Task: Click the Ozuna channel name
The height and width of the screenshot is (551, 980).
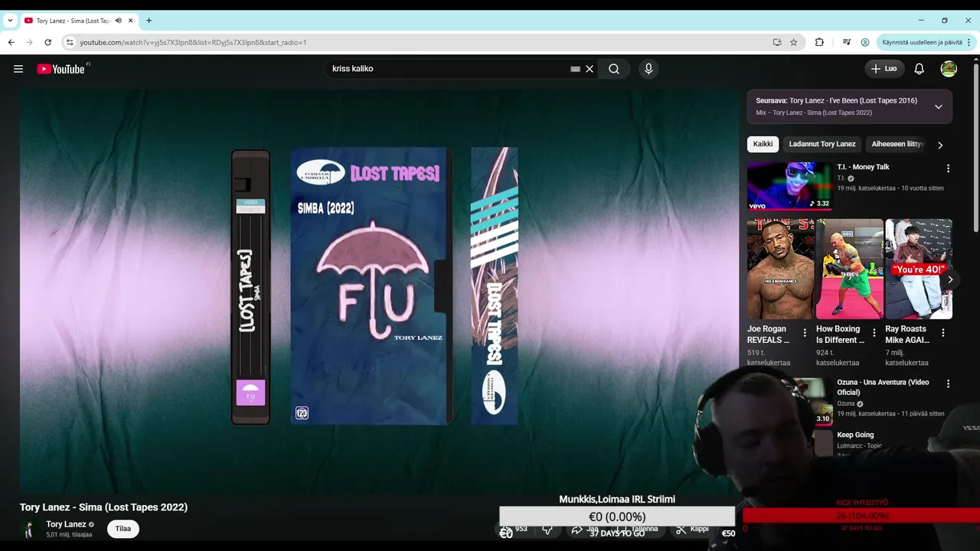Action: pyautogui.click(x=845, y=403)
